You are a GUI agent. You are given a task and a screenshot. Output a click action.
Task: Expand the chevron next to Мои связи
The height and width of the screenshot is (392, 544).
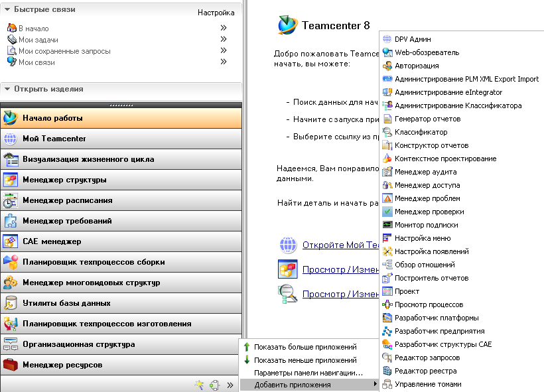tap(224, 62)
